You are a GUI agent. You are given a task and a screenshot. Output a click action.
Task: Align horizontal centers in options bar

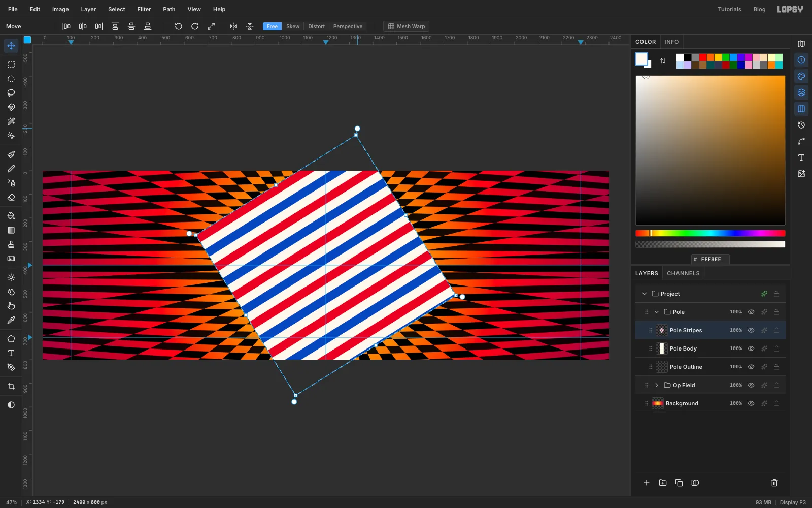tap(83, 26)
